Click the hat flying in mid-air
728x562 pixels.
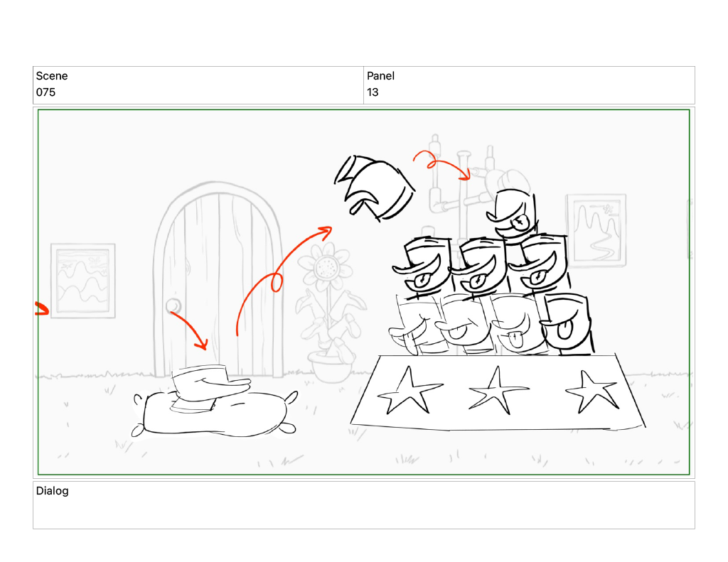[x=374, y=188]
